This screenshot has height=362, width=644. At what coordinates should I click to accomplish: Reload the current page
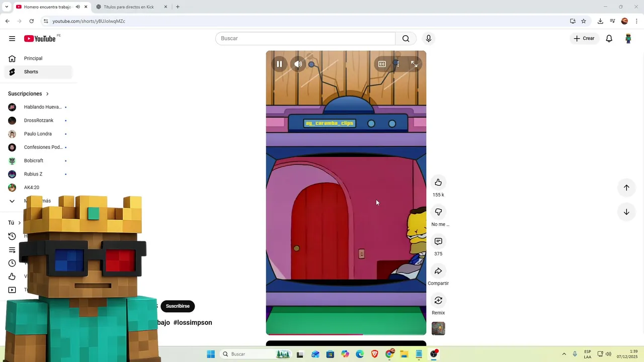(32, 21)
